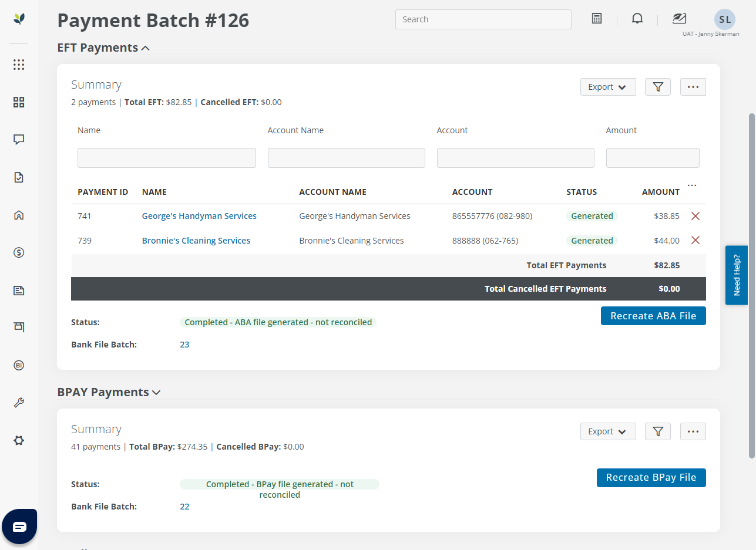The image size is (756, 550).
Task: Open EFT bank file batch 23 link
Action: coord(184,345)
